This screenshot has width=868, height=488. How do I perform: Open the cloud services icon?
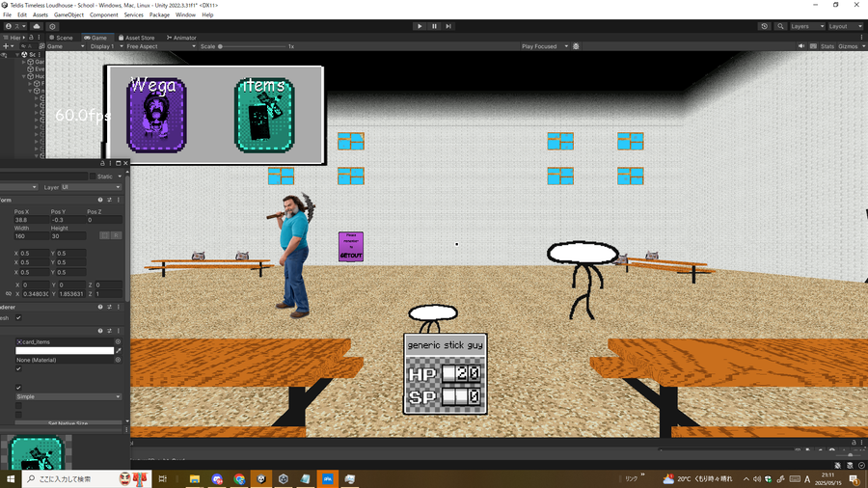point(37,26)
